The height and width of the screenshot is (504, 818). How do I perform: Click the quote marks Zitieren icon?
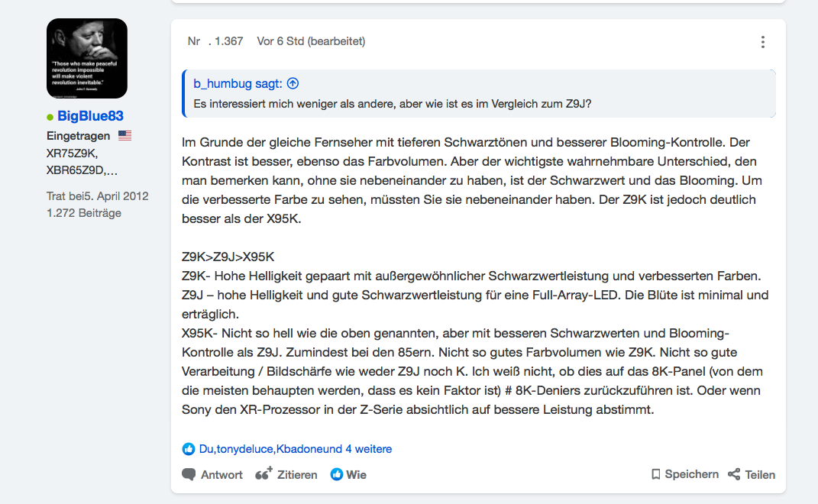264,473
